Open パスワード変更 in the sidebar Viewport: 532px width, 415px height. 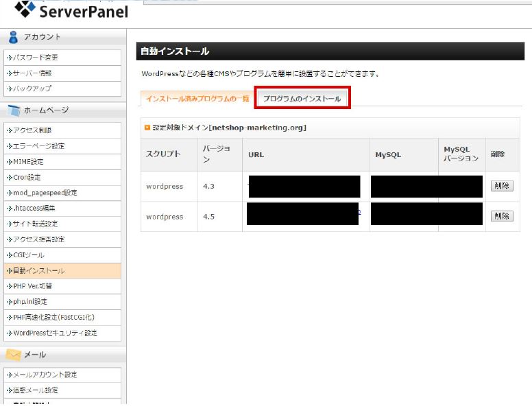tap(62, 58)
